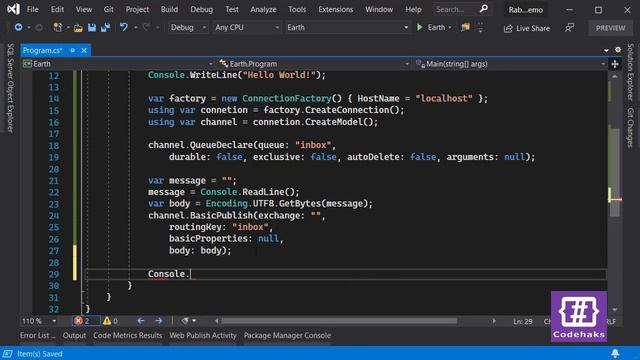Open the Debug configuration dropdown

(188, 27)
